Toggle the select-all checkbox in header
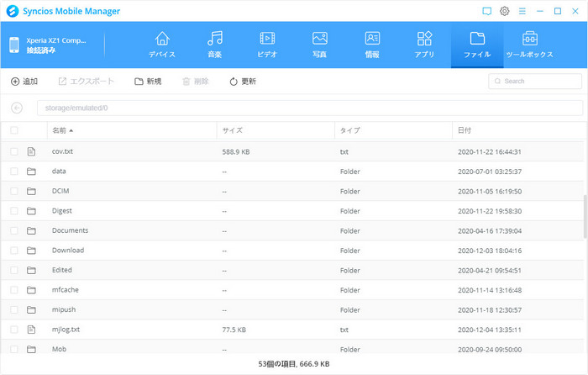 [x=14, y=130]
